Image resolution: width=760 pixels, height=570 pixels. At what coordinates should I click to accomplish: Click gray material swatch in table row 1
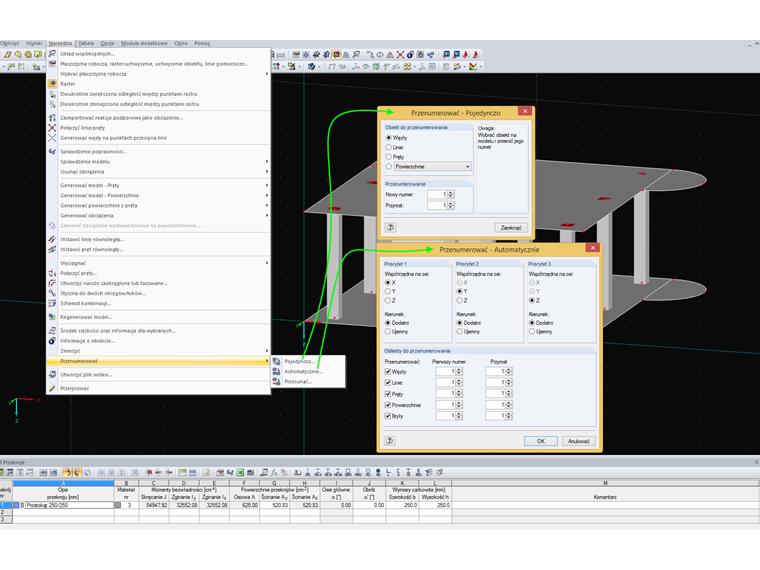(118, 505)
